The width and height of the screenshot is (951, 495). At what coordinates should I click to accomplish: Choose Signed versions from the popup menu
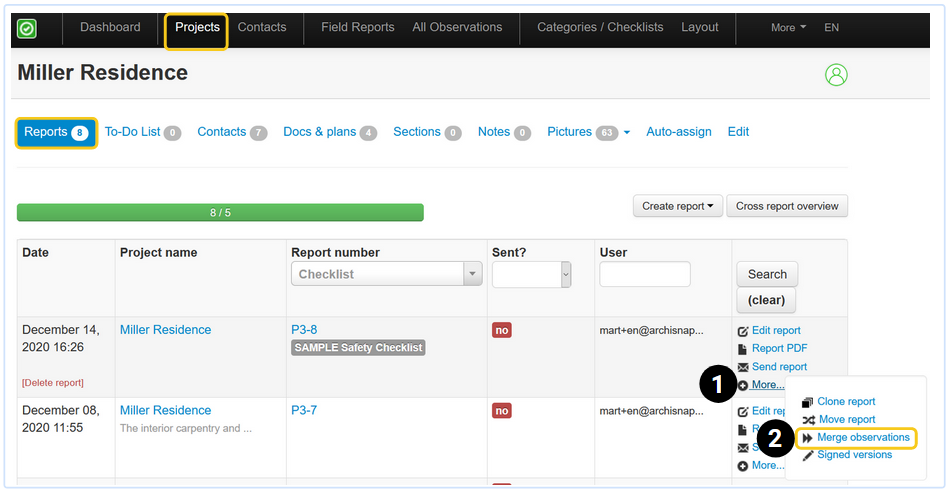tap(855, 455)
